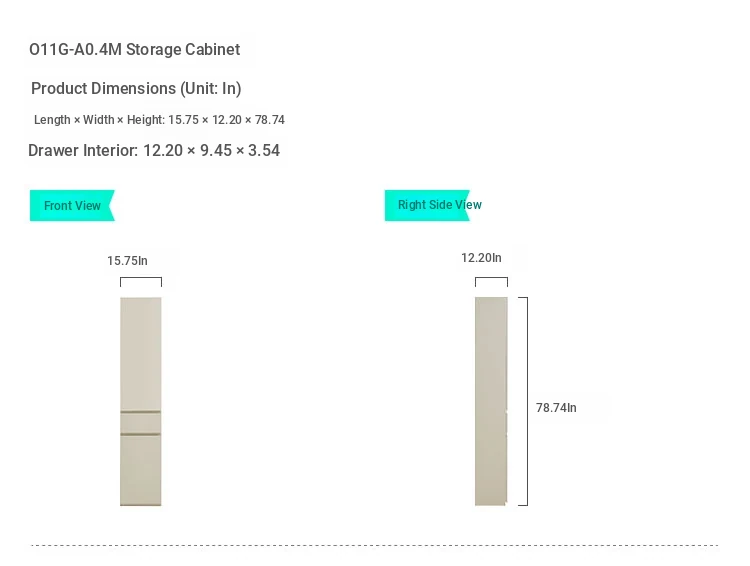
Task: Select the right side view cabinet image
Action: coord(491,401)
